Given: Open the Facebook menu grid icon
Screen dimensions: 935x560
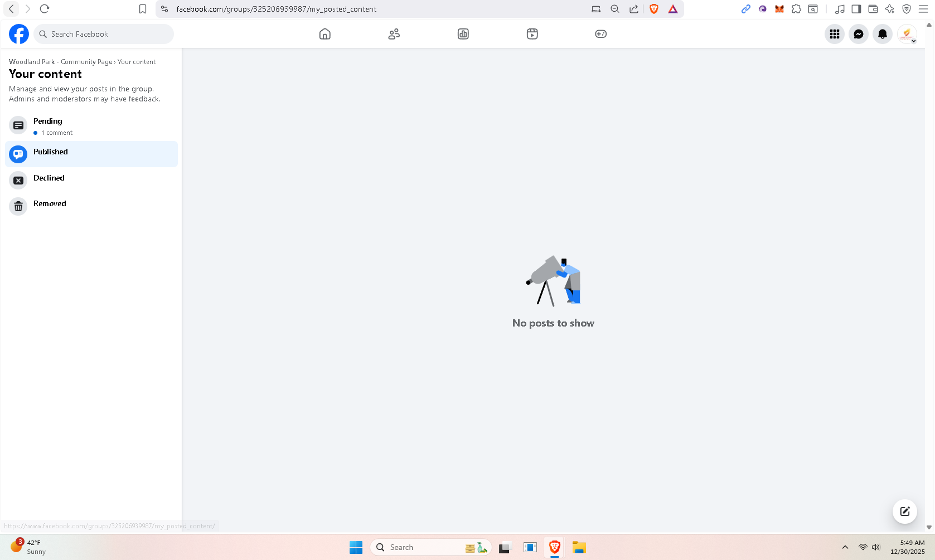Looking at the screenshot, I should tap(834, 34).
